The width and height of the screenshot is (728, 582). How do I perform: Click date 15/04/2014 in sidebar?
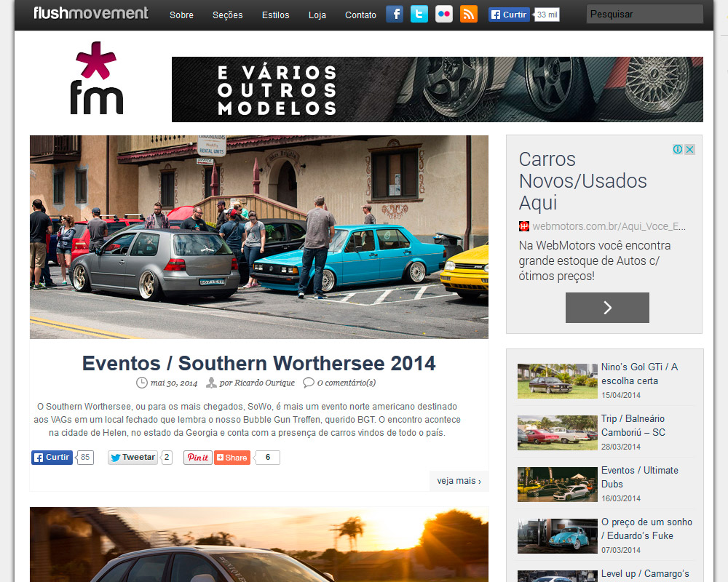[x=621, y=395]
